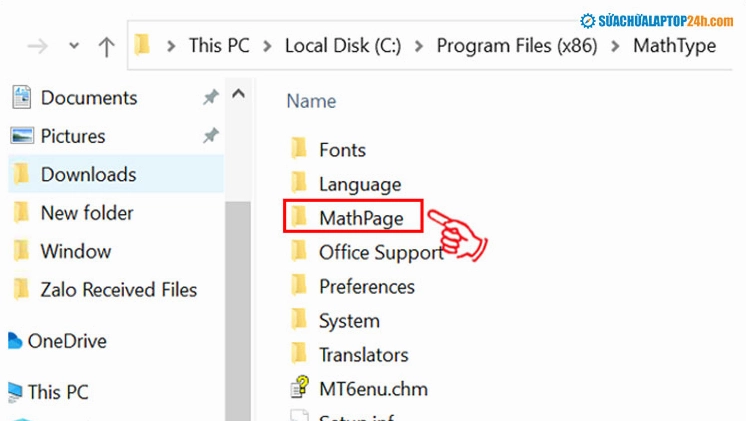
Task: Go up one folder level arrow
Action: 106,47
